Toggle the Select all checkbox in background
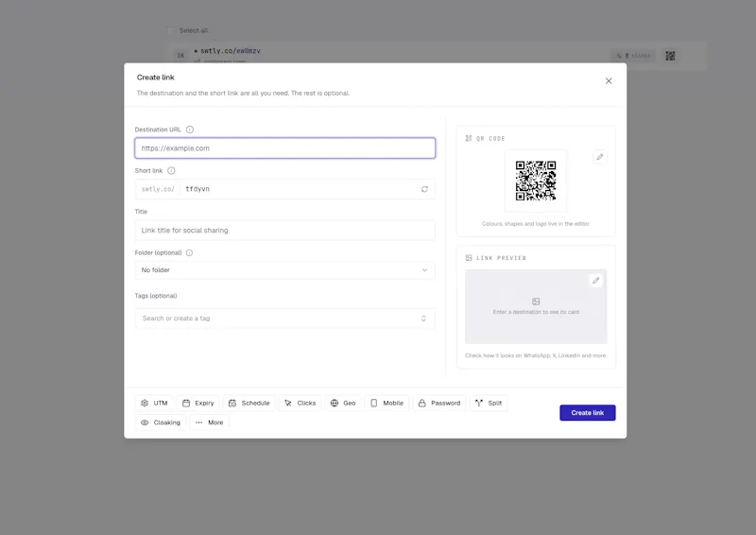Screen dimensions: 756x535 pyautogui.click(x=171, y=30)
